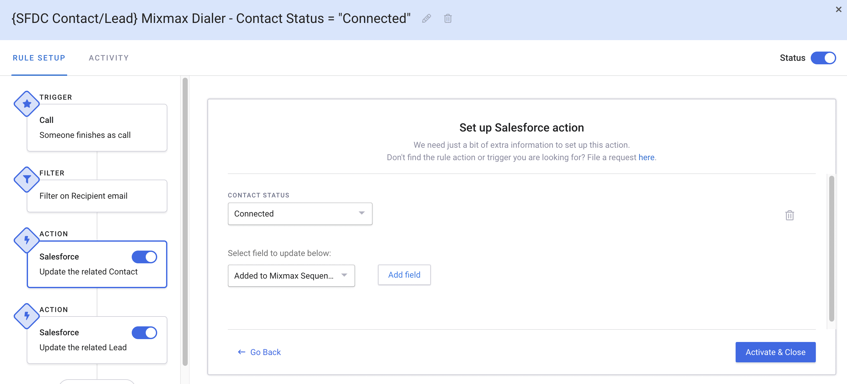Select the Call trigger card

[97, 127]
